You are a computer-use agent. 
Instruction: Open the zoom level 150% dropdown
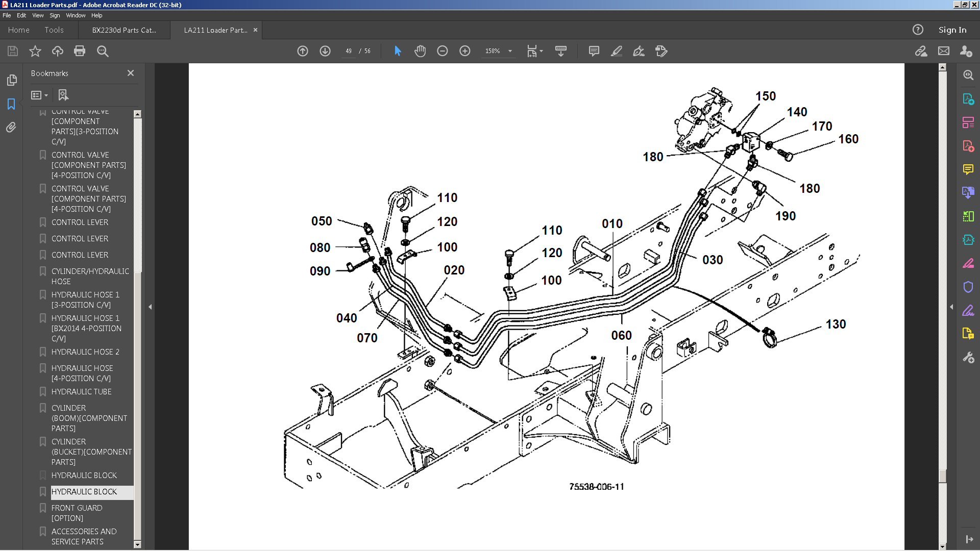[509, 51]
